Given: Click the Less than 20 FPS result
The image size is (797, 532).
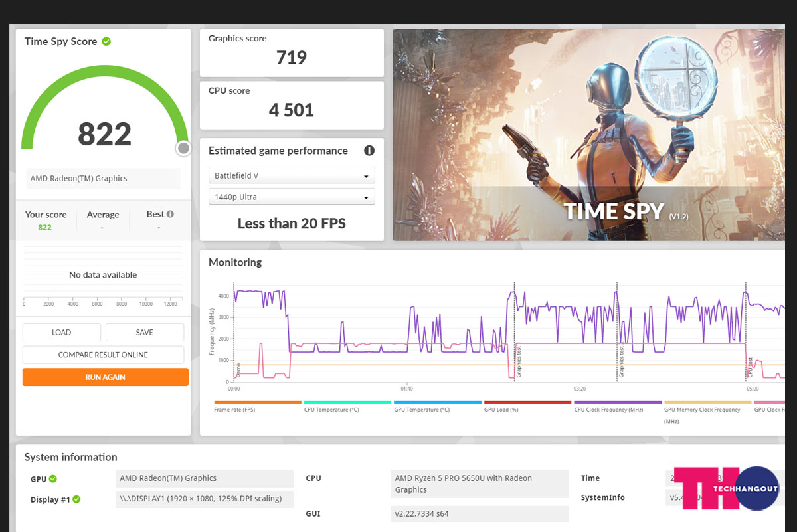Looking at the screenshot, I should coord(292,224).
